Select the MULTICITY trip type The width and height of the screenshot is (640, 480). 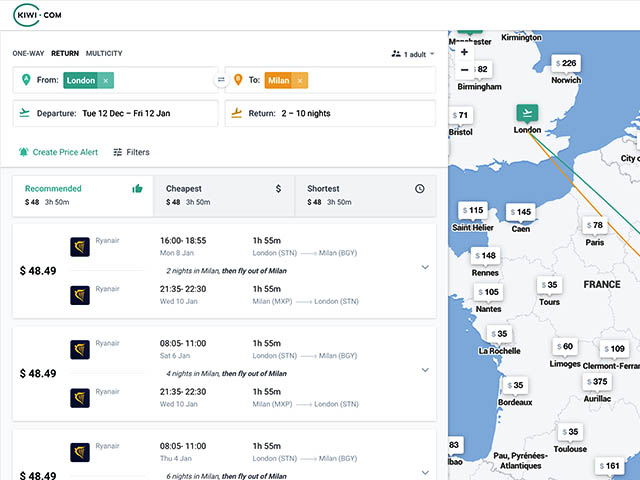coord(104,53)
